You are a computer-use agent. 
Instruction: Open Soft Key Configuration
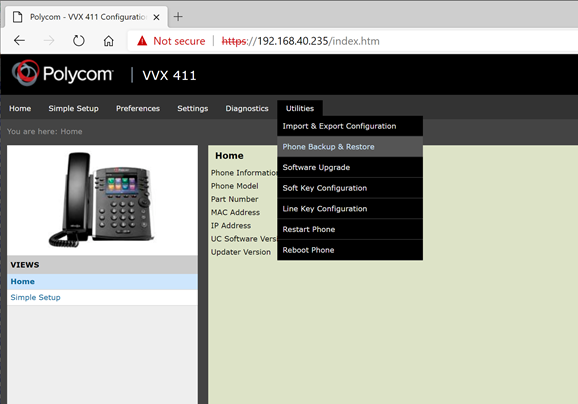coord(350,188)
